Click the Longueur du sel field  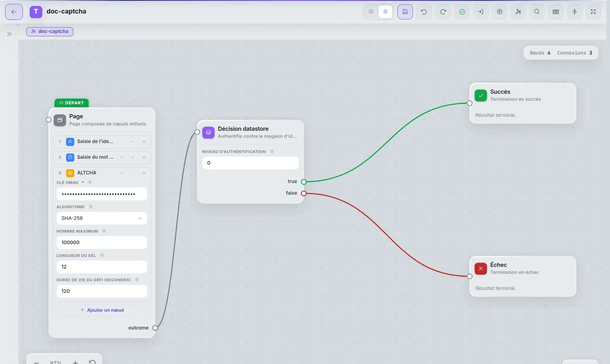[102, 267]
